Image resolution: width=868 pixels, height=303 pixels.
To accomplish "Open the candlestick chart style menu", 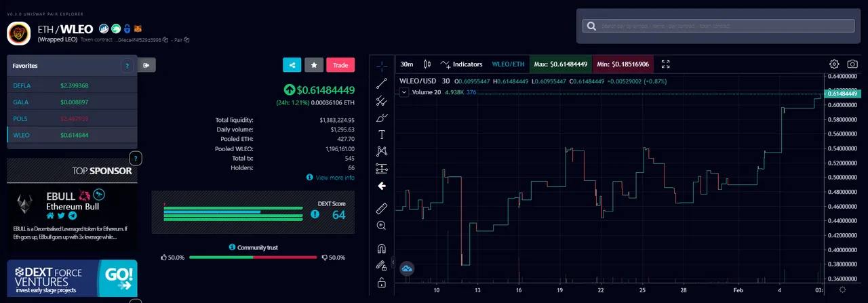I will [x=427, y=64].
